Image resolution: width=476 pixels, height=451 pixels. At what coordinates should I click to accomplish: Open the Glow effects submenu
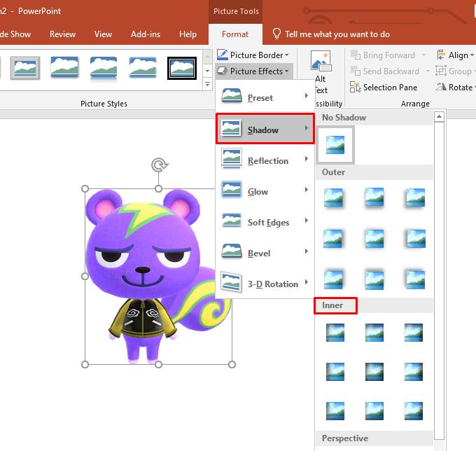pos(265,190)
